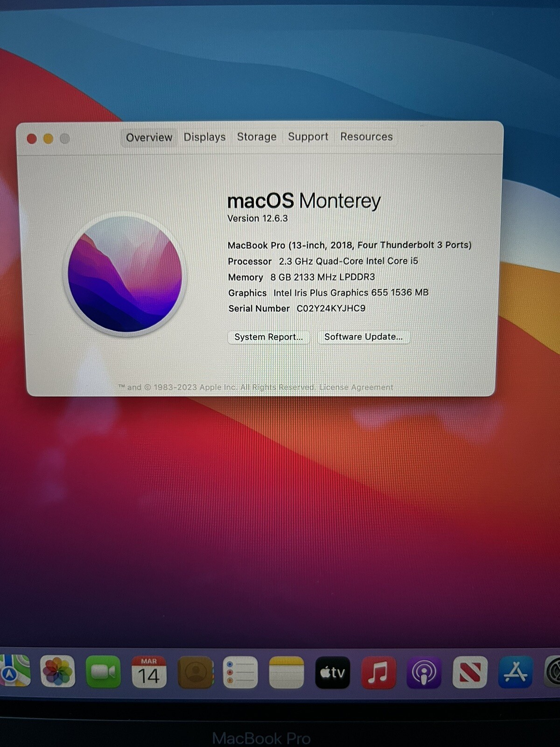The image size is (560, 747).
Task: Select the Overview tab
Action: coord(149,137)
